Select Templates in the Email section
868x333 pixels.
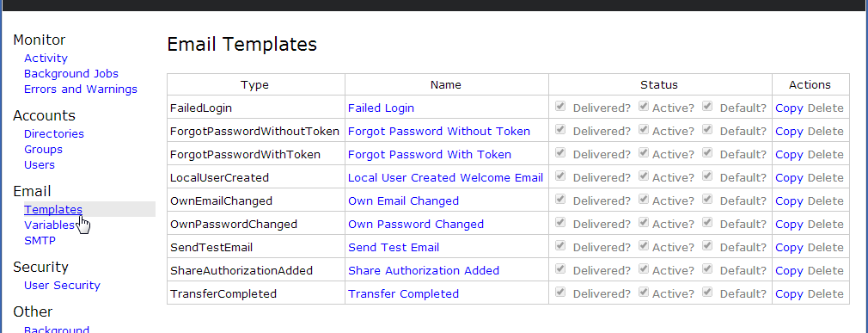point(53,209)
